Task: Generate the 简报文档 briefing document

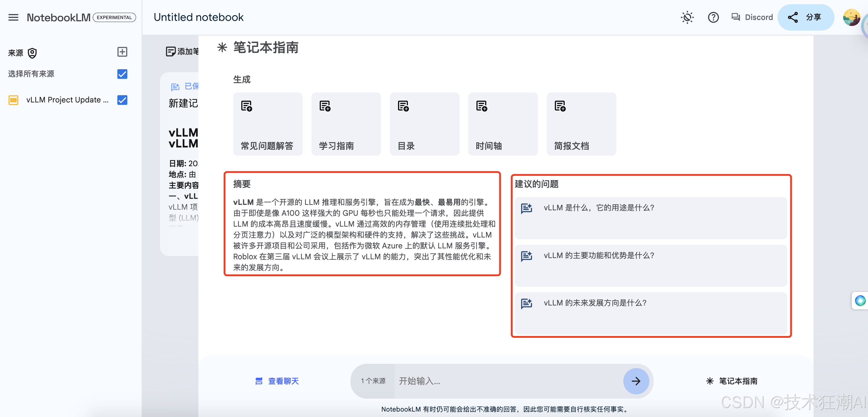Action: coord(581,124)
